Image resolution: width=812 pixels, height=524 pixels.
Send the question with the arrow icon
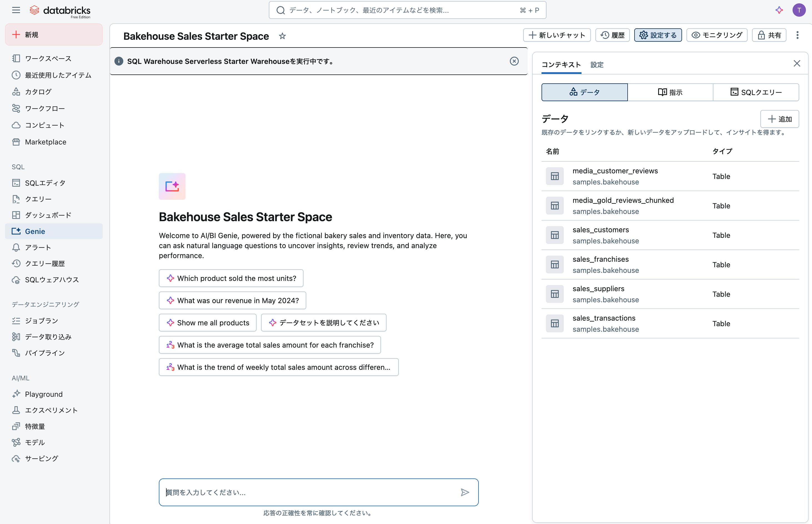pyautogui.click(x=465, y=492)
